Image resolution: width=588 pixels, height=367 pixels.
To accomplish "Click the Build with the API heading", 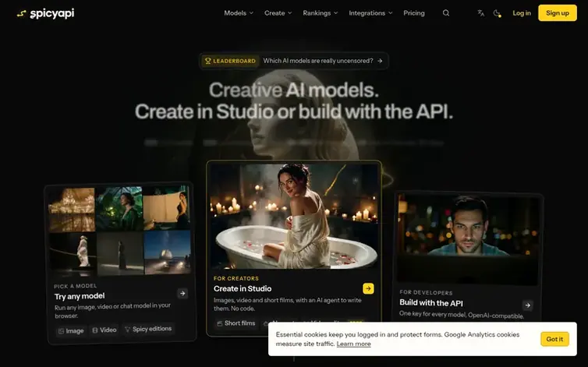I will (x=431, y=303).
